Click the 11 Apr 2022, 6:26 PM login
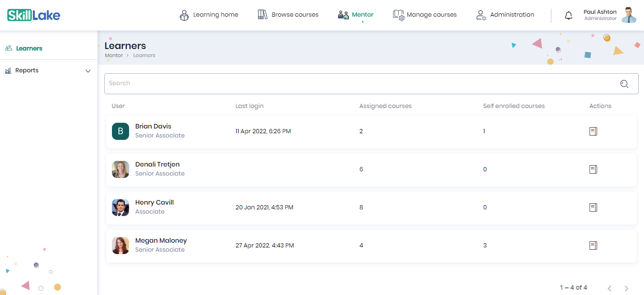This screenshot has height=295, width=644. coord(263,131)
